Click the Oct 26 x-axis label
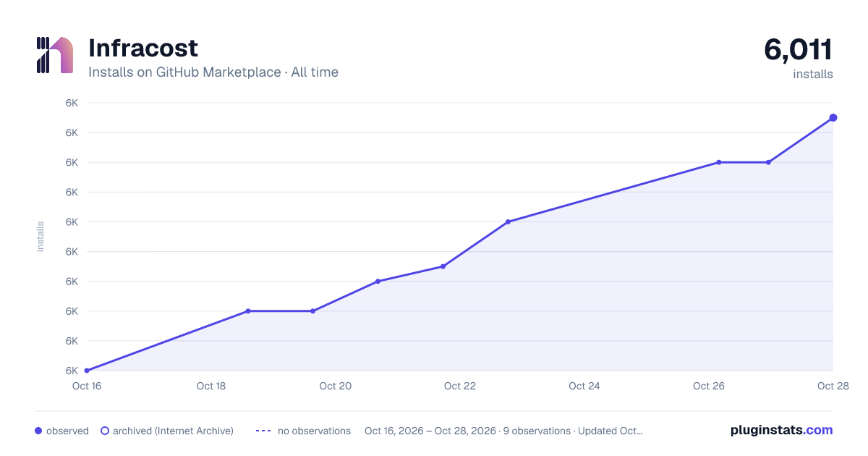 [709, 386]
